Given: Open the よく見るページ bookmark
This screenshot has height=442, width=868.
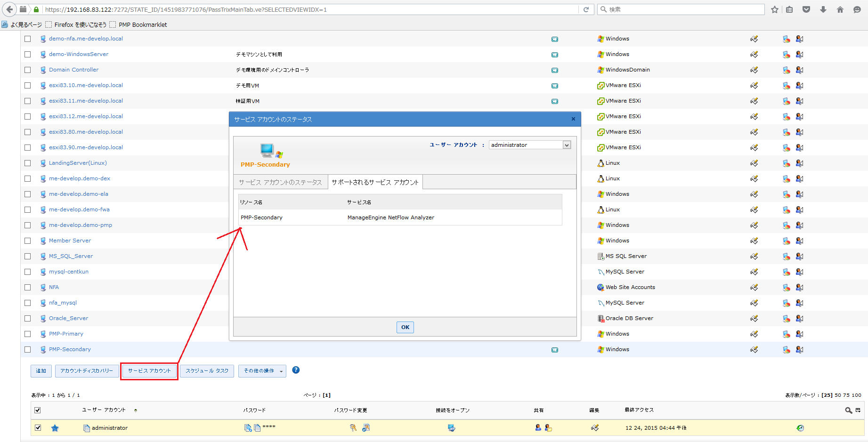Looking at the screenshot, I should (x=22, y=24).
